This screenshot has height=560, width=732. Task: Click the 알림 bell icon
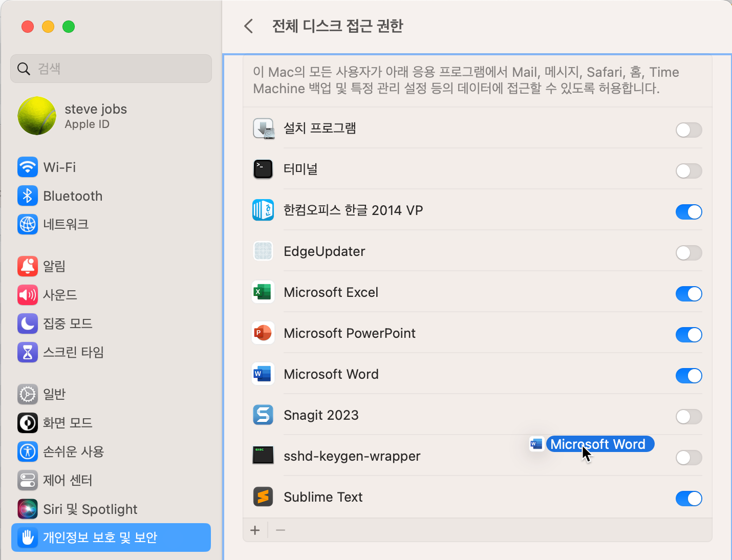point(28,266)
